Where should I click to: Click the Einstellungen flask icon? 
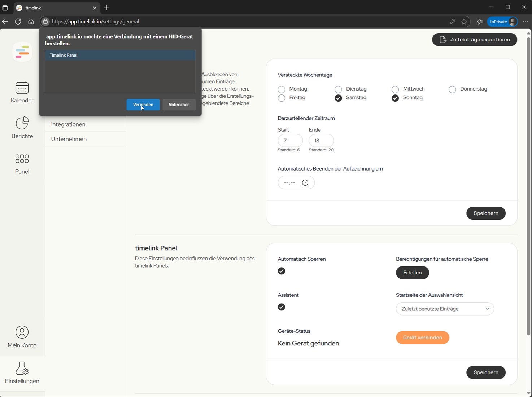pyautogui.click(x=22, y=368)
